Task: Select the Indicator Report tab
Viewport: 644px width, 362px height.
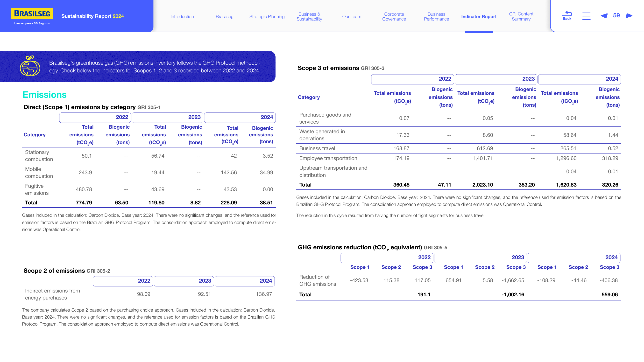Action: coord(479,16)
